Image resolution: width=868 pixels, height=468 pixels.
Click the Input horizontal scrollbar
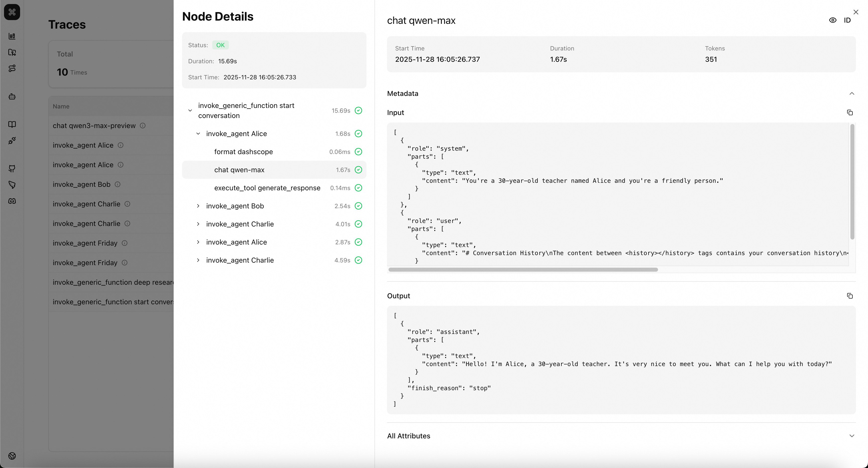click(523, 270)
